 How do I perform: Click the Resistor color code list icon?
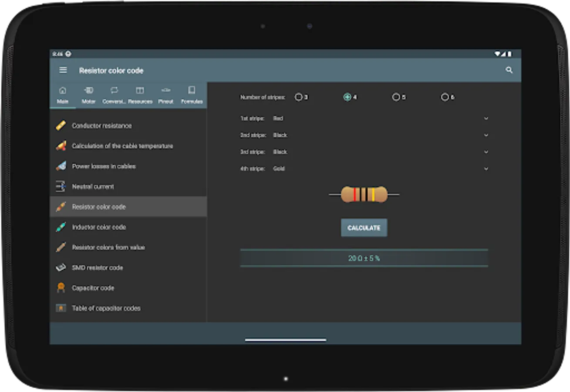[x=61, y=207]
